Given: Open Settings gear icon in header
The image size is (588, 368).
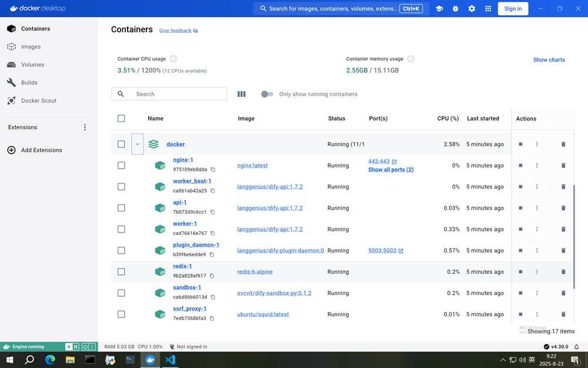Looking at the screenshot, I should pos(472,9).
